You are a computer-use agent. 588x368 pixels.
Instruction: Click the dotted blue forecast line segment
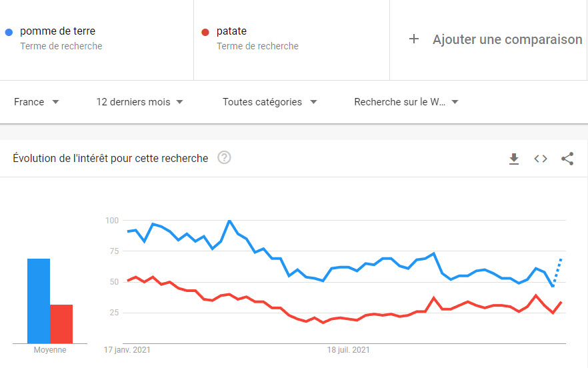coord(558,269)
